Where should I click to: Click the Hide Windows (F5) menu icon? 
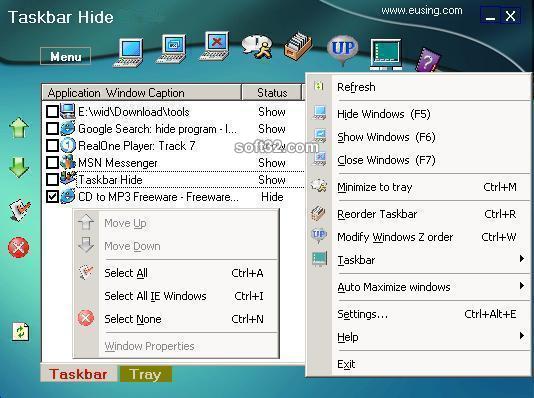tap(319, 113)
